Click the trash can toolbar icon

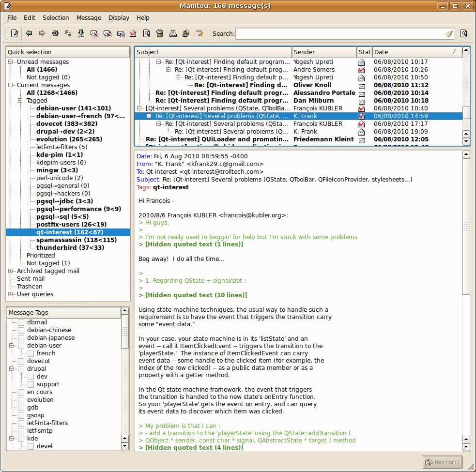(160, 33)
